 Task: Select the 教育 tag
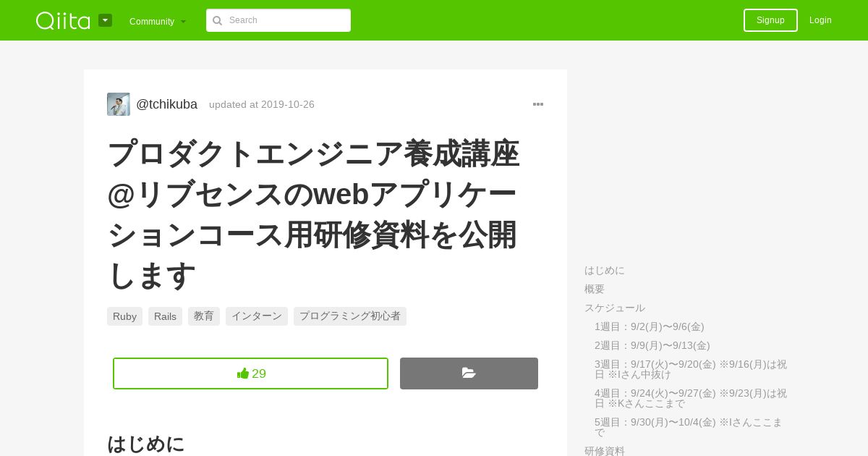pyautogui.click(x=204, y=316)
